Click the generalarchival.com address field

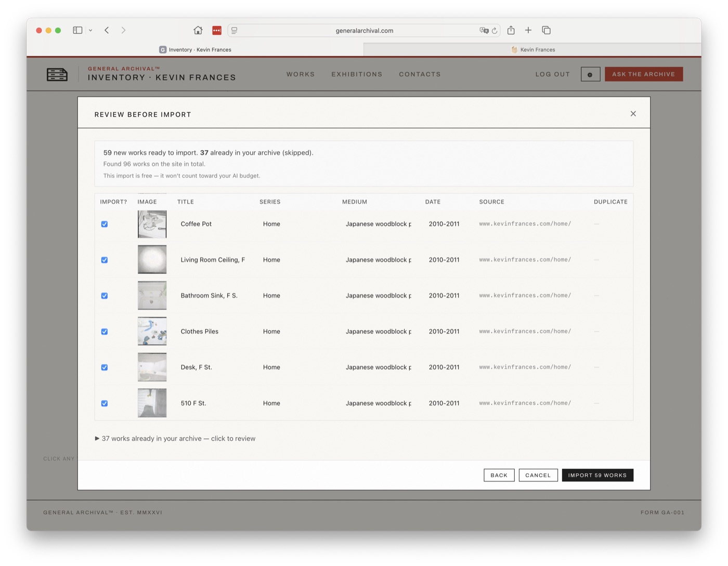pos(364,31)
